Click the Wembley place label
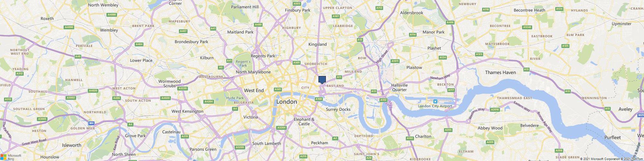 point(109,30)
